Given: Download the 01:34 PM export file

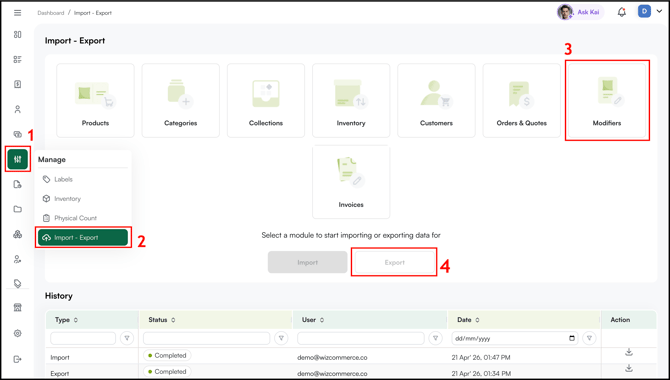Looking at the screenshot, I should point(629,368).
